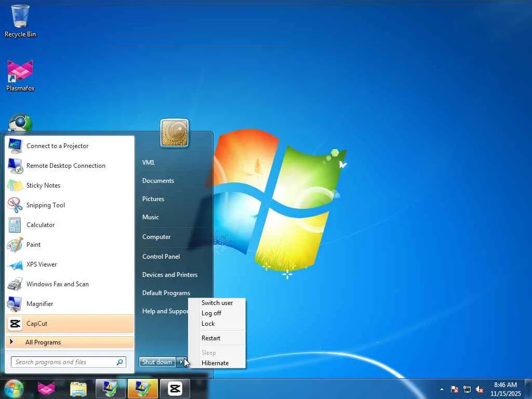Choose Restart from the power menu

217,338
